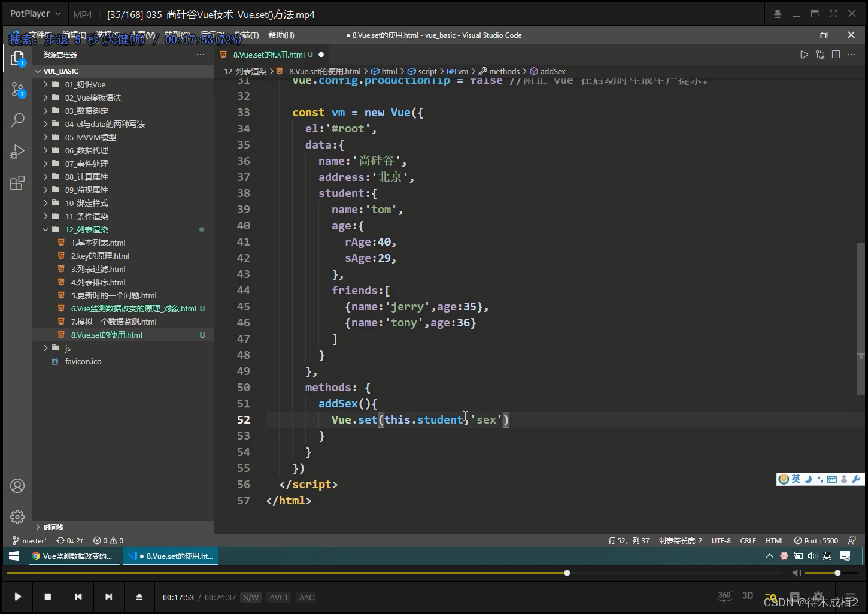Seek on the PotPlayer progress bar

click(x=393, y=573)
